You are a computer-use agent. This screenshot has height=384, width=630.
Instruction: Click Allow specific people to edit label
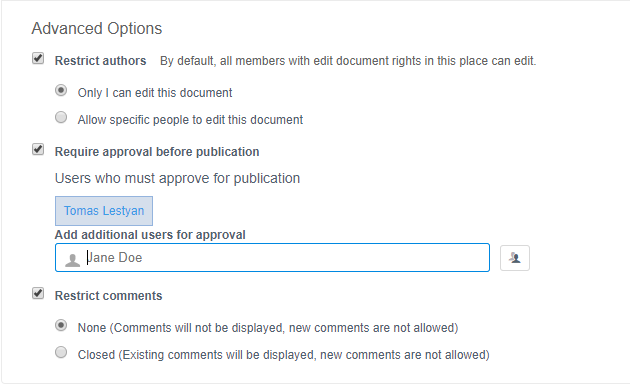pyautogui.click(x=190, y=120)
